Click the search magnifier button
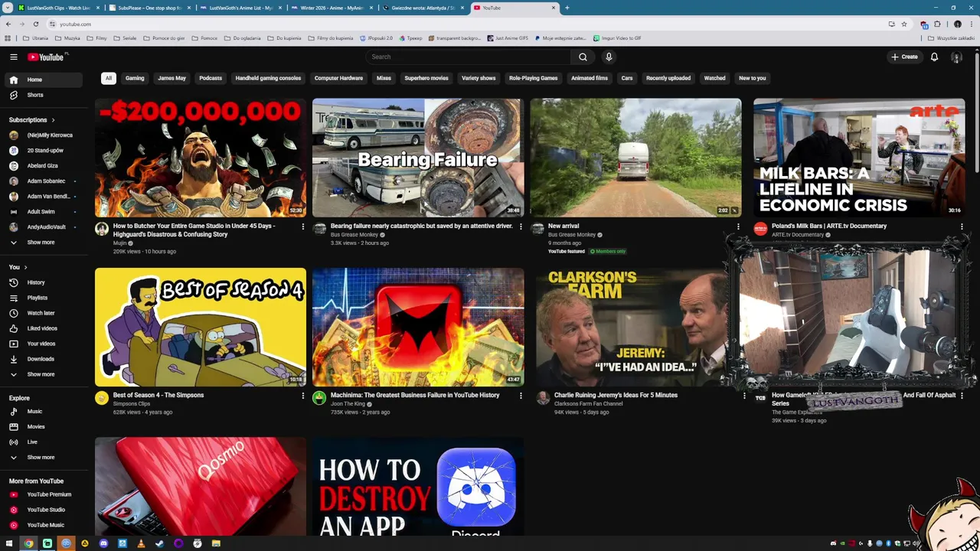Viewport: 980px width, 551px height. [583, 57]
